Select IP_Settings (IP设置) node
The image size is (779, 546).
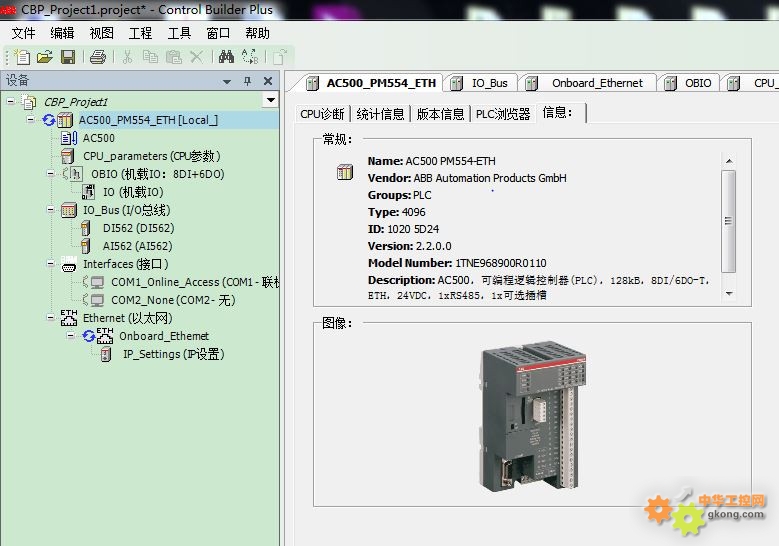point(174,354)
